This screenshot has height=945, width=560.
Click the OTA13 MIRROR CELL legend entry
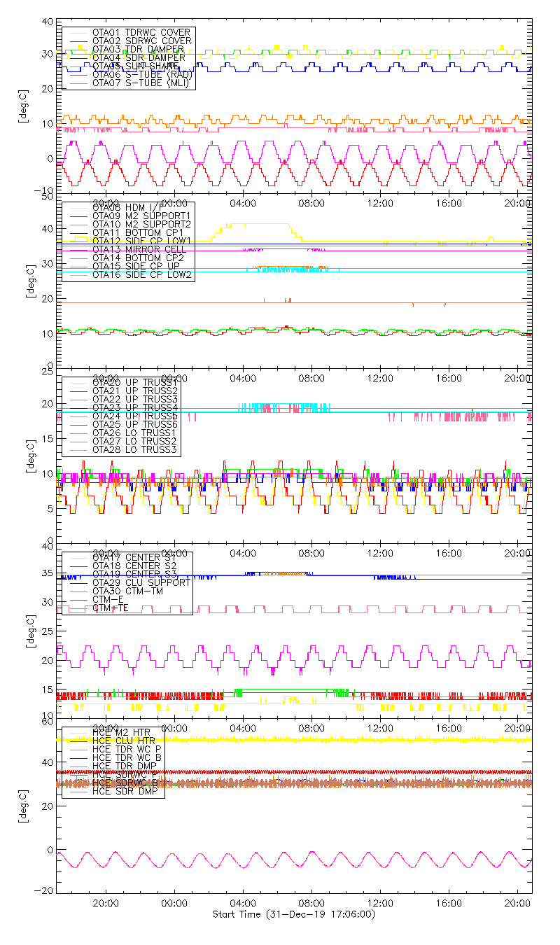click(133, 249)
